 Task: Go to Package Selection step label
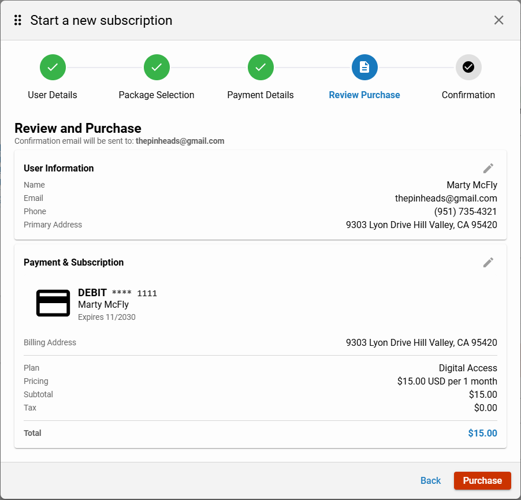pos(156,95)
